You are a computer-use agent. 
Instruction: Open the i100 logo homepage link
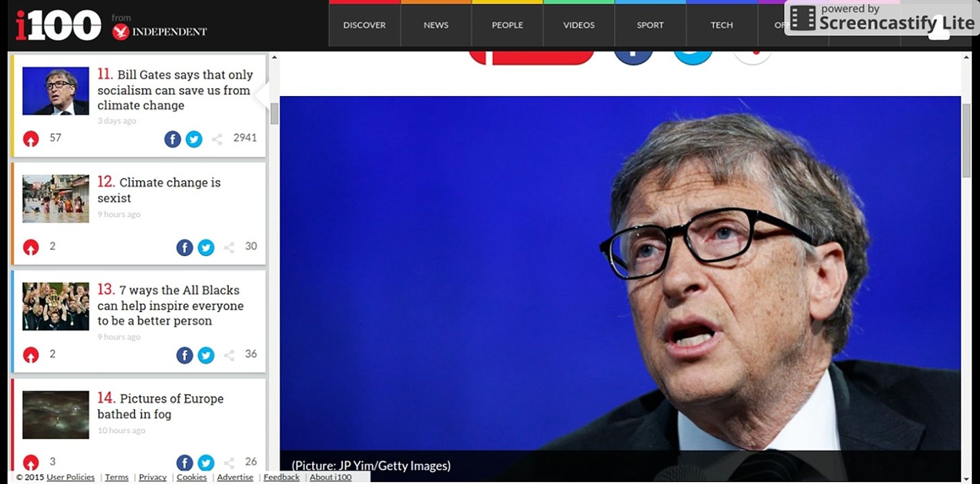58,25
